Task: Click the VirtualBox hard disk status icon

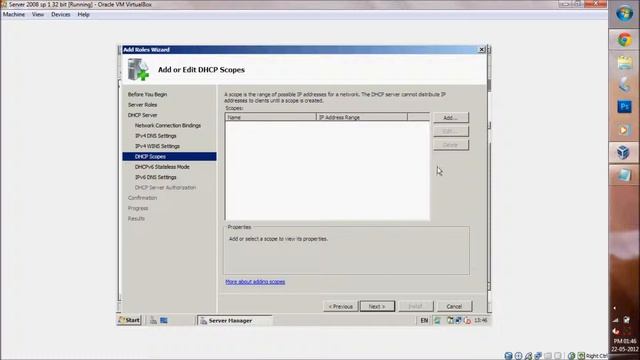Action: tap(508, 356)
